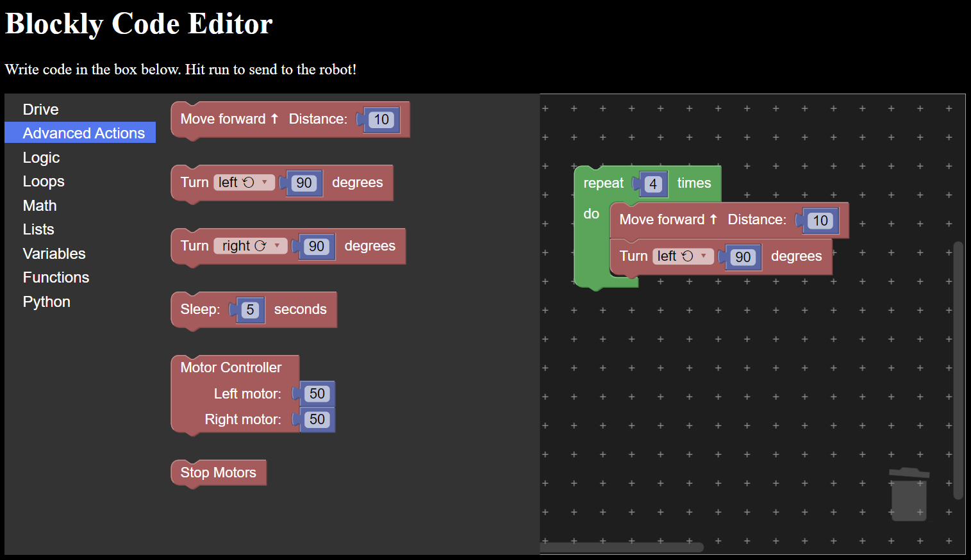The width and height of the screenshot is (971, 560).
Task: Open the Drive category
Action: (x=41, y=110)
